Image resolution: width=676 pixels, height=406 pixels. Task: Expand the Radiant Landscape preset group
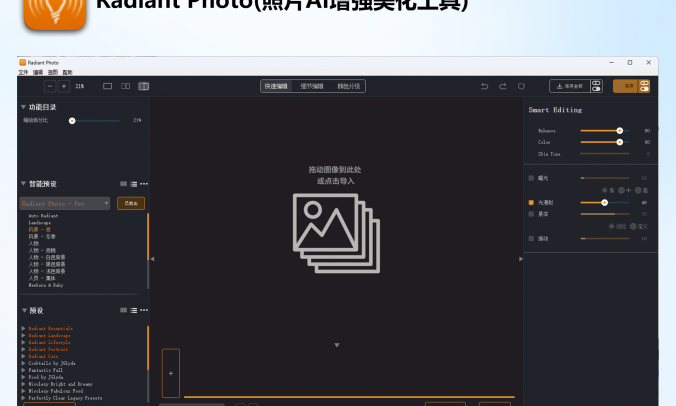pos(23,335)
